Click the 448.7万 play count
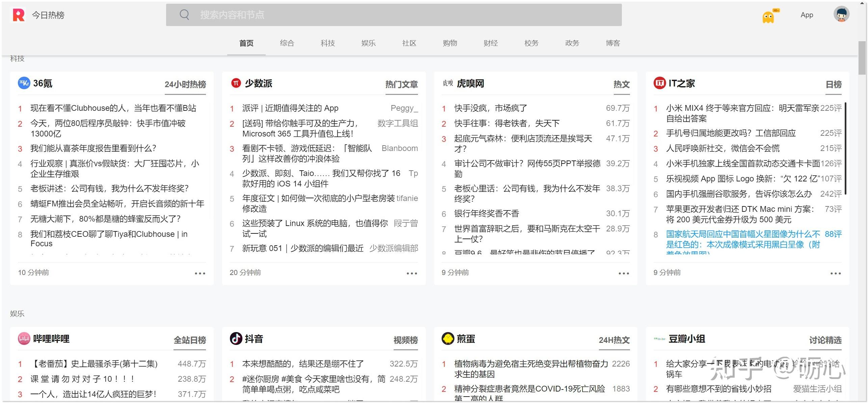Image resolution: width=868 pixels, height=403 pixels. tap(192, 364)
